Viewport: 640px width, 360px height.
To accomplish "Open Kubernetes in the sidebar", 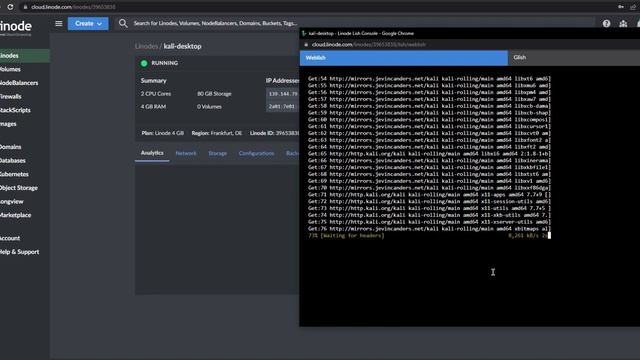I will pos(14,174).
